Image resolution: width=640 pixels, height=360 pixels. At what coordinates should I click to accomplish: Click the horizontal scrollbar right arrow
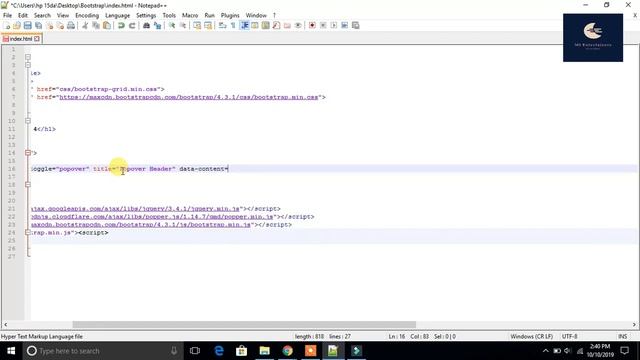pos(634,324)
